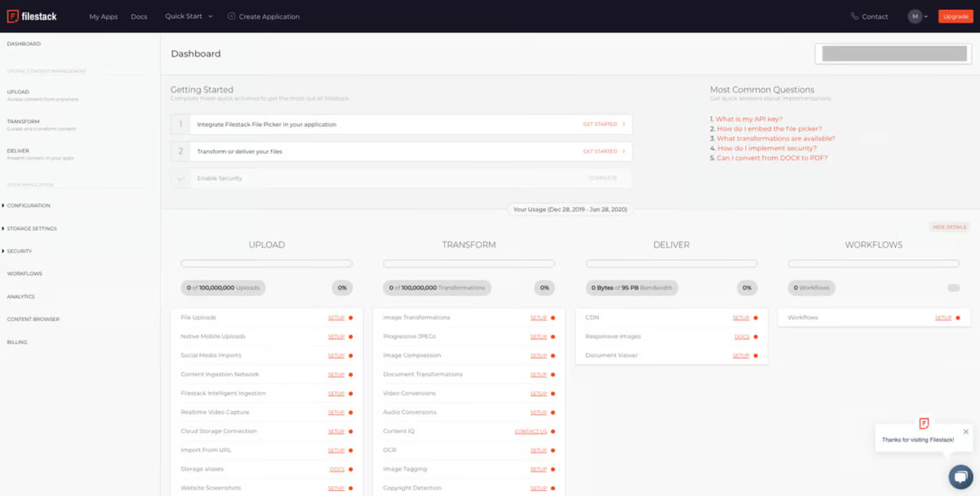This screenshot has width=980, height=496.
Task: Click the Enable Security row
Action: point(401,179)
